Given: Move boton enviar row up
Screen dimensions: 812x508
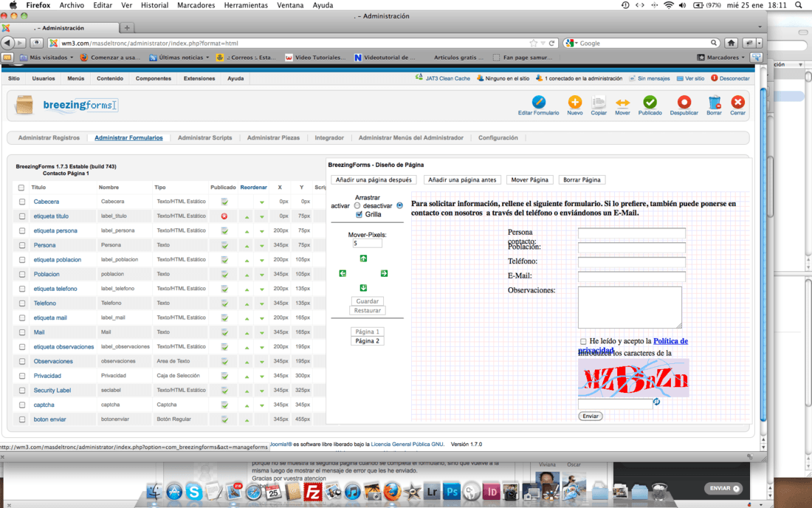Looking at the screenshot, I should 247,420.
